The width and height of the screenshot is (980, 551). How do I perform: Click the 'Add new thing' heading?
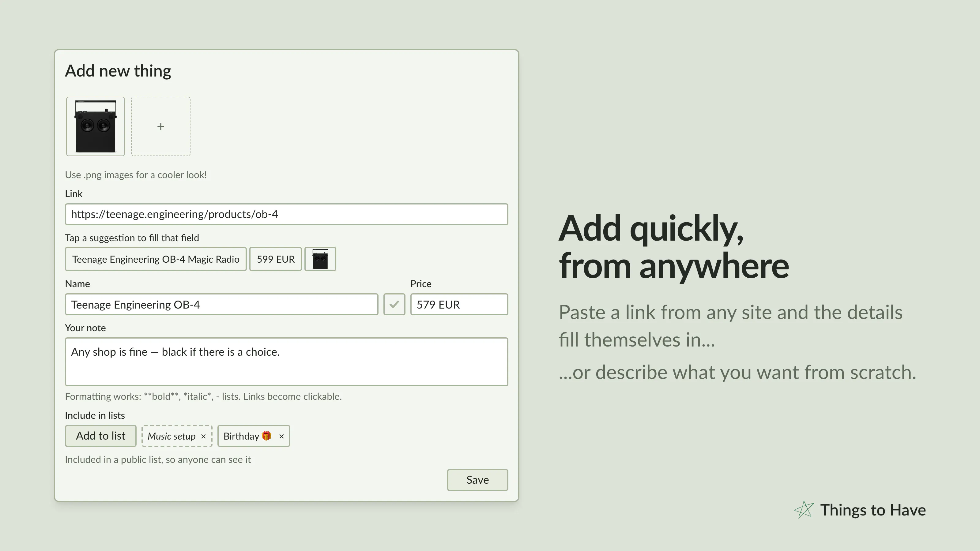click(x=118, y=71)
